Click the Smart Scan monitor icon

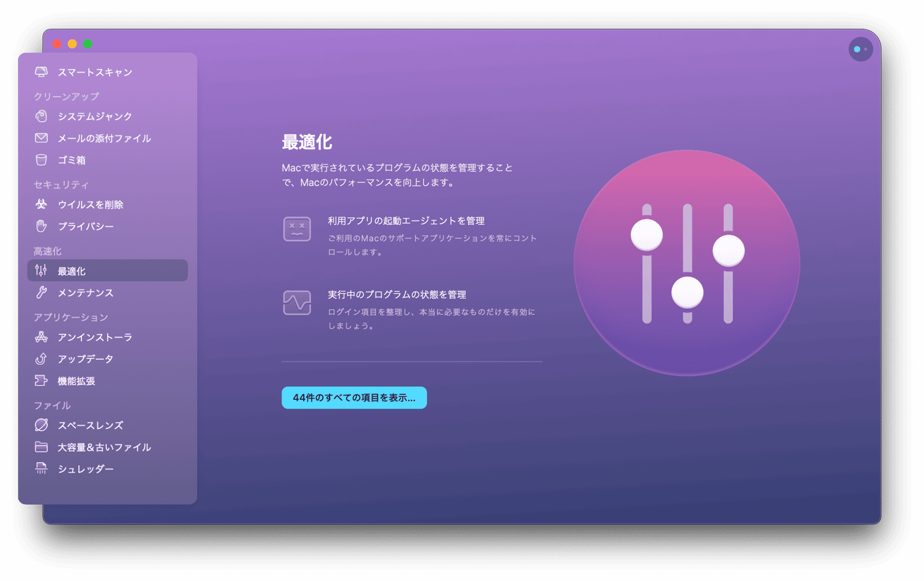point(41,72)
